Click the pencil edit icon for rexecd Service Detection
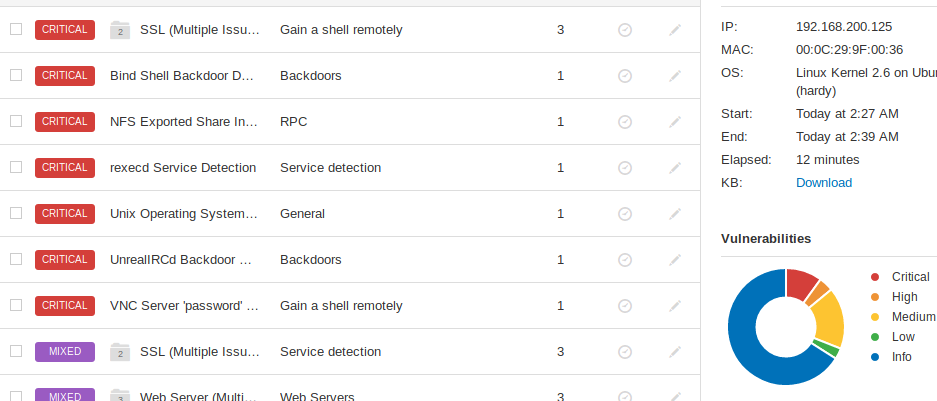The width and height of the screenshot is (937, 401). click(x=675, y=168)
